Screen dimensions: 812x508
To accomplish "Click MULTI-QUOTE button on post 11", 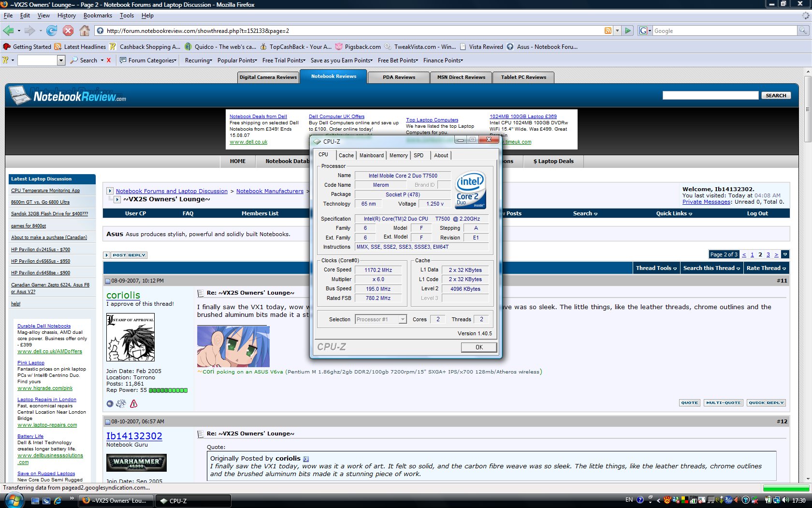I will coord(723,403).
